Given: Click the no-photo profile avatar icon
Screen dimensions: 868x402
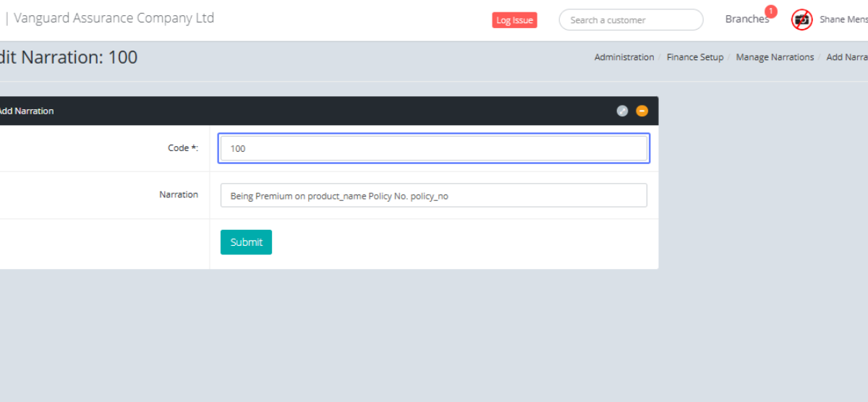Looking at the screenshot, I should click(801, 20).
